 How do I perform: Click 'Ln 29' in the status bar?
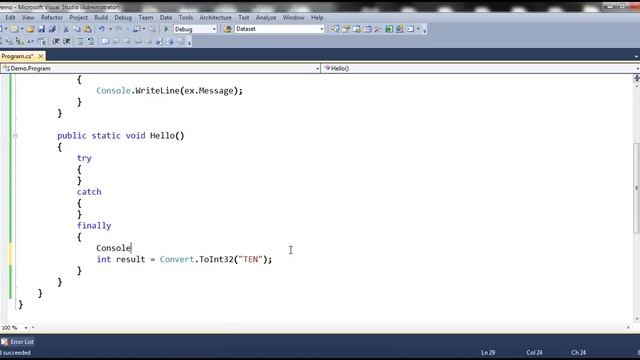click(488, 352)
